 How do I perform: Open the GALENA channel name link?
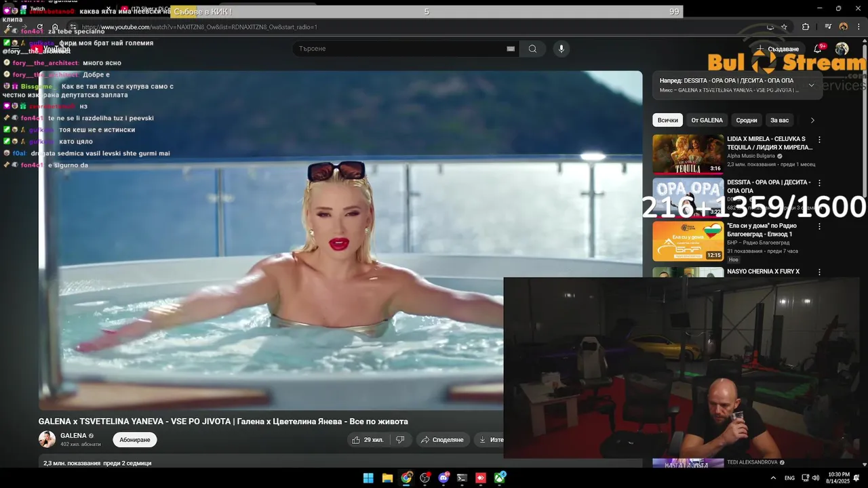(73, 436)
